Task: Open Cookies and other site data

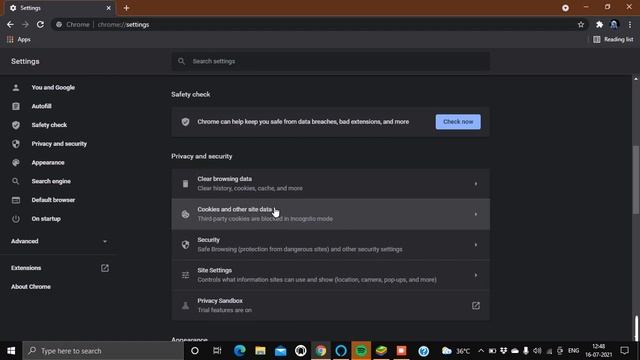Action: click(331, 214)
